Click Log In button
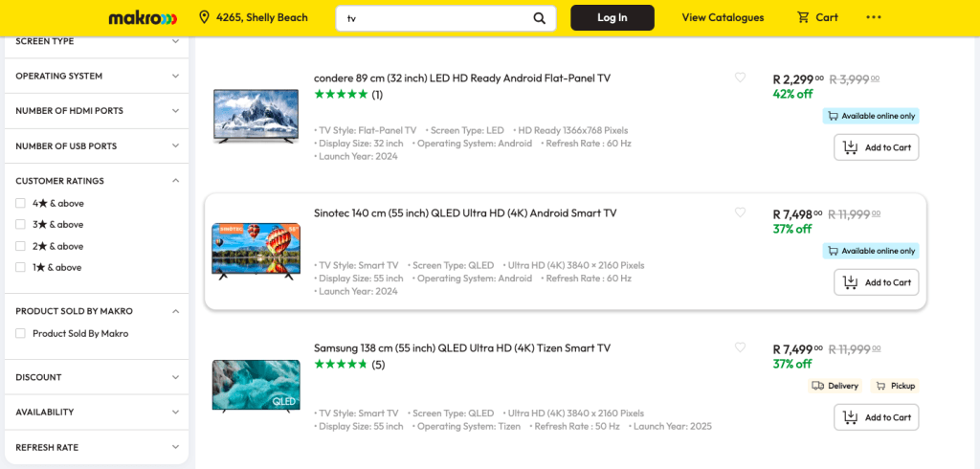Screen dimensions: 980x469 click(x=612, y=17)
